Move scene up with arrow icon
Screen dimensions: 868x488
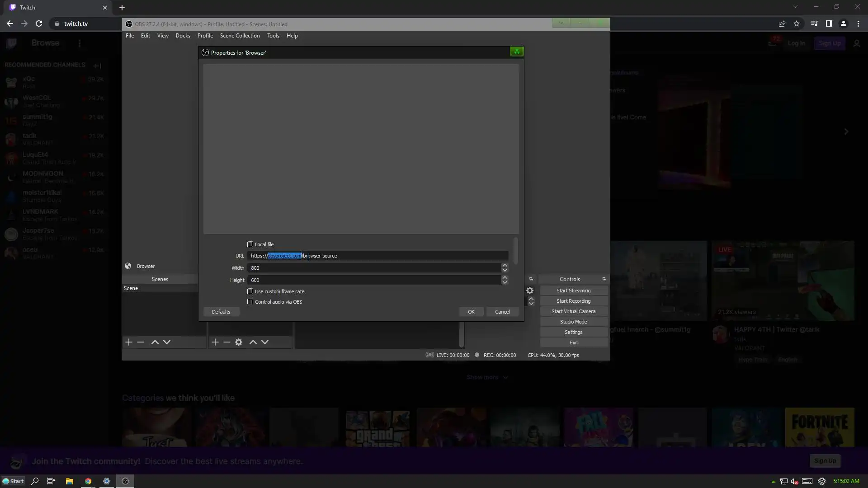pyautogui.click(x=155, y=342)
